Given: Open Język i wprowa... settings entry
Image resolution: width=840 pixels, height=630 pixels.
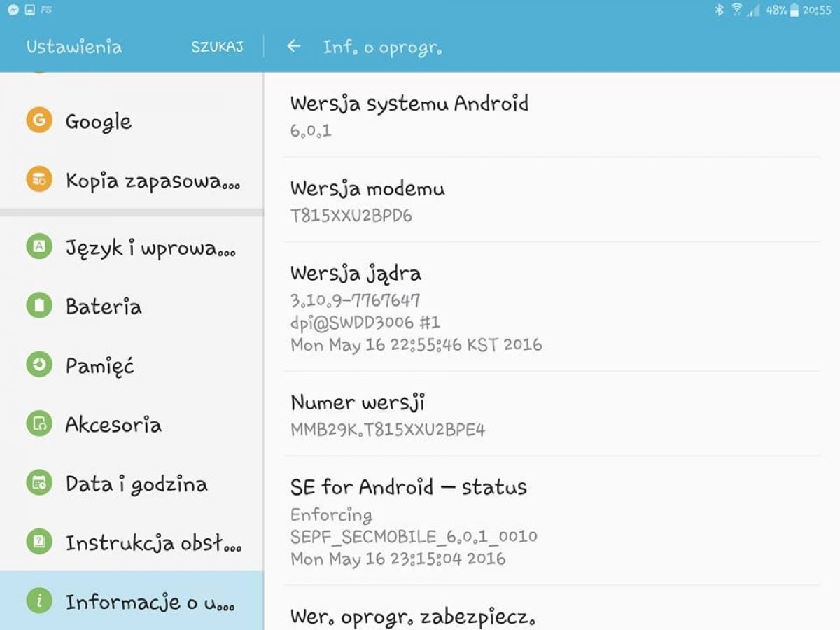Looking at the screenshot, I should pos(132,247).
